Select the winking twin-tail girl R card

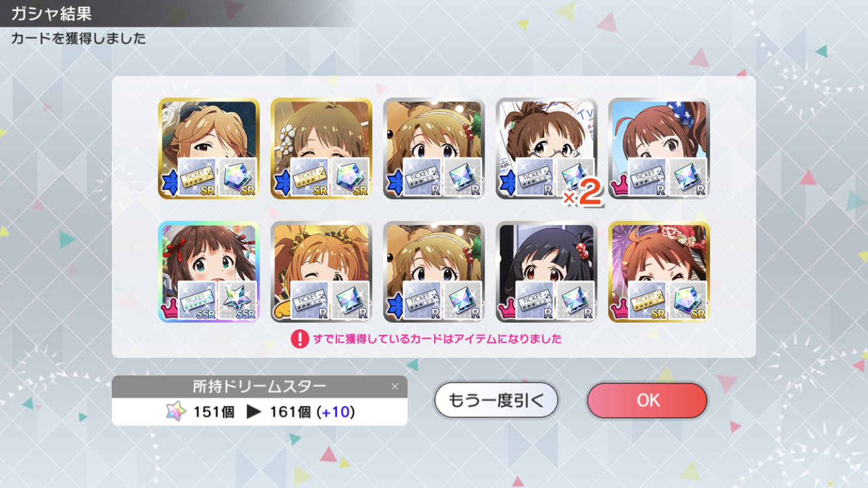pyautogui.click(x=321, y=272)
